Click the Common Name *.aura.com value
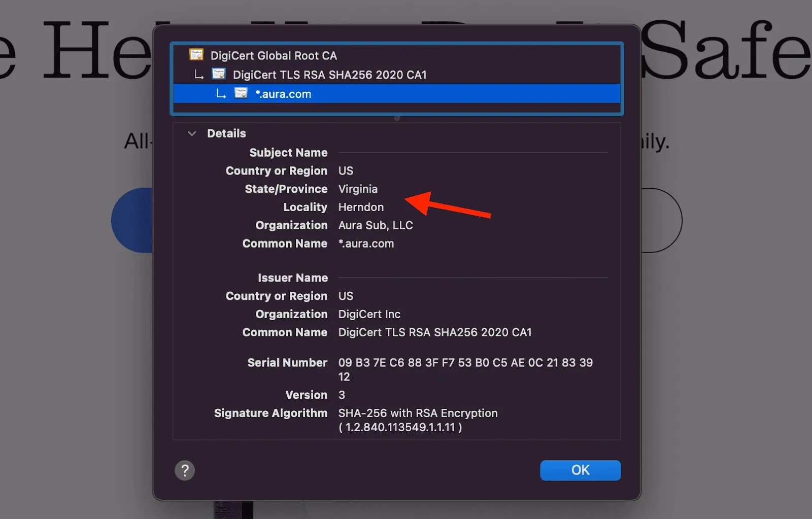812x519 pixels. tap(366, 244)
